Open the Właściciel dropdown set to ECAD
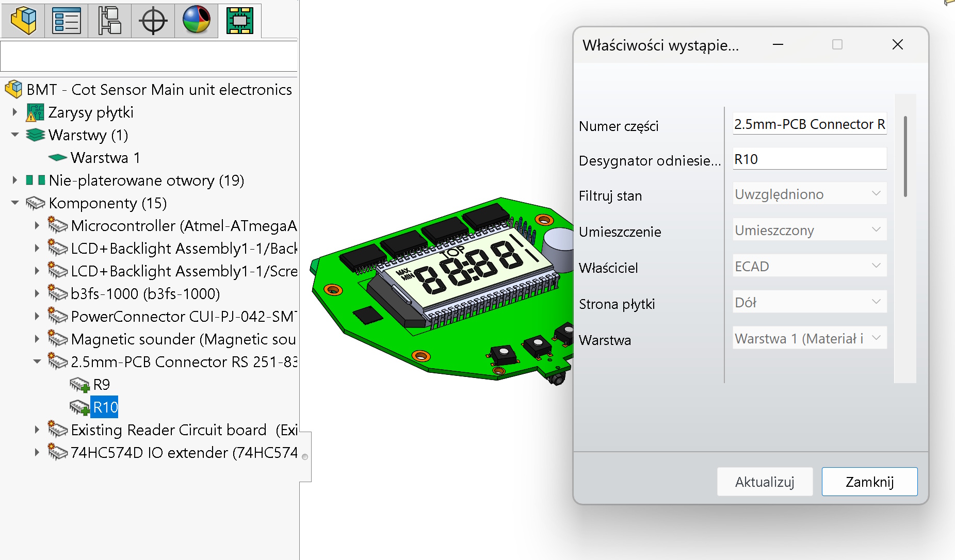 click(x=809, y=266)
